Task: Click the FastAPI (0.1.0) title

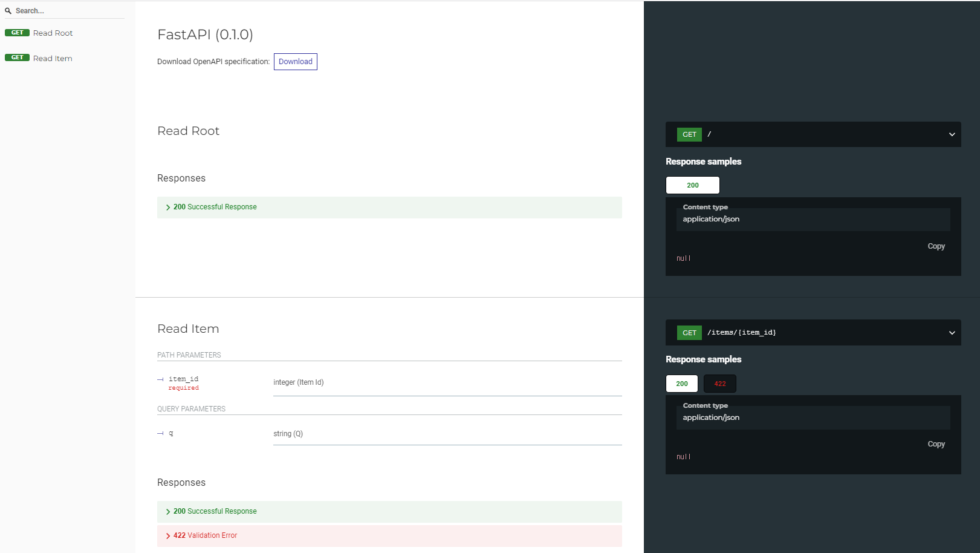Action: [x=205, y=34]
